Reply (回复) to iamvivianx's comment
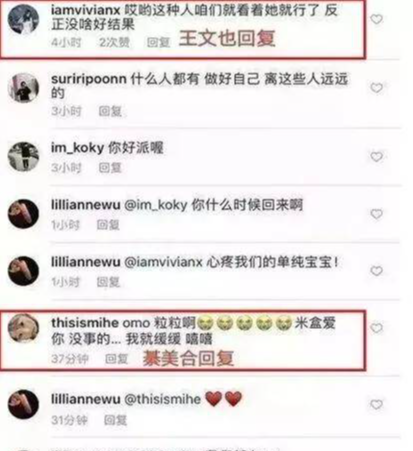 [x=158, y=42]
